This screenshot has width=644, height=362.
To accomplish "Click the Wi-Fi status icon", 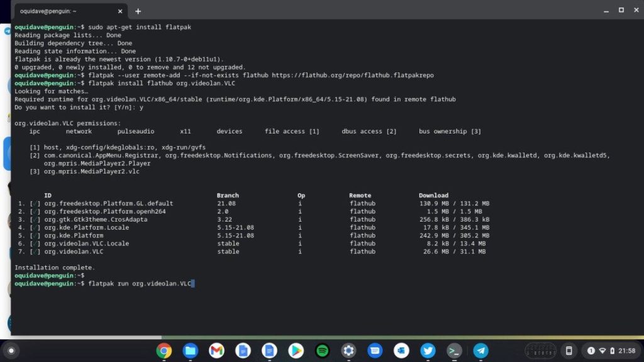I will tap(602, 351).
